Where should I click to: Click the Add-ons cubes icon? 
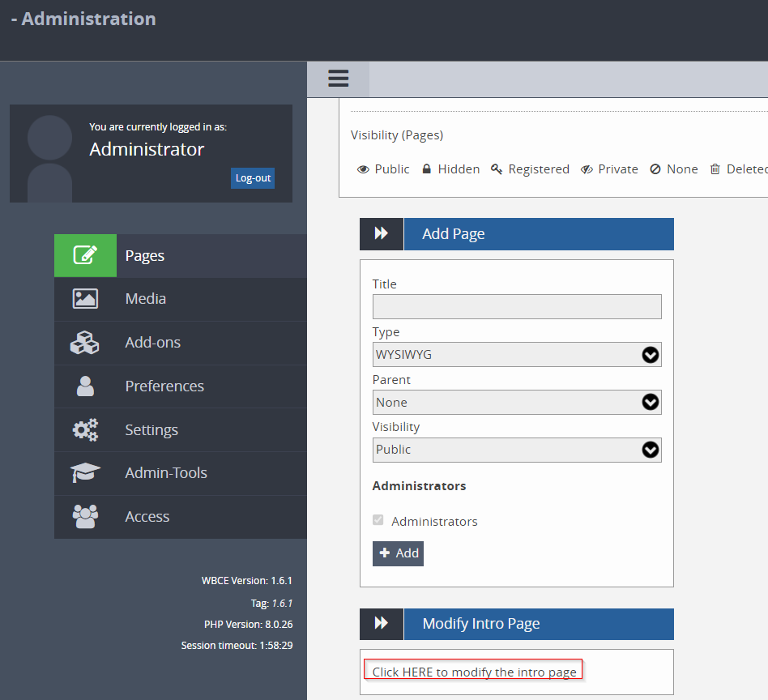click(x=85, y=343)
